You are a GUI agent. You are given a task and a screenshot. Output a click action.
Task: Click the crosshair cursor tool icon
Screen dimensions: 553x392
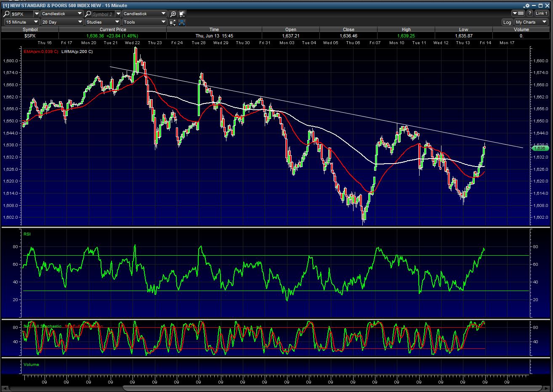point(182,13)
